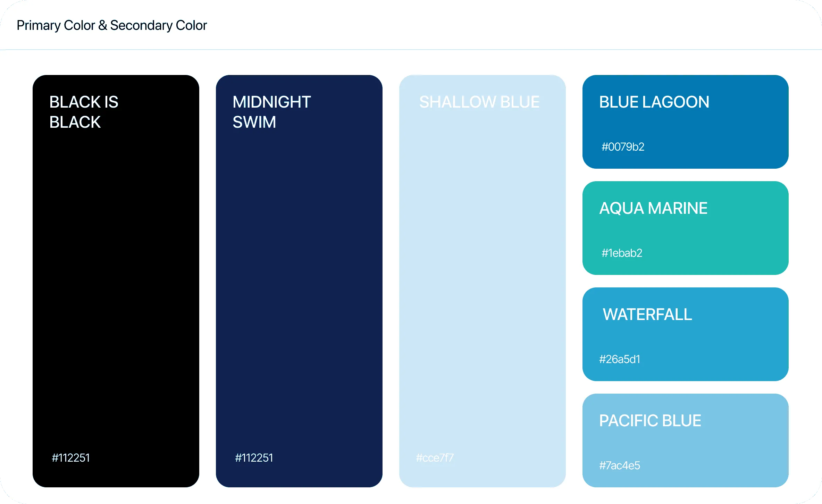Click the SHALLOW BLUE name label

(x=479, y=102)
